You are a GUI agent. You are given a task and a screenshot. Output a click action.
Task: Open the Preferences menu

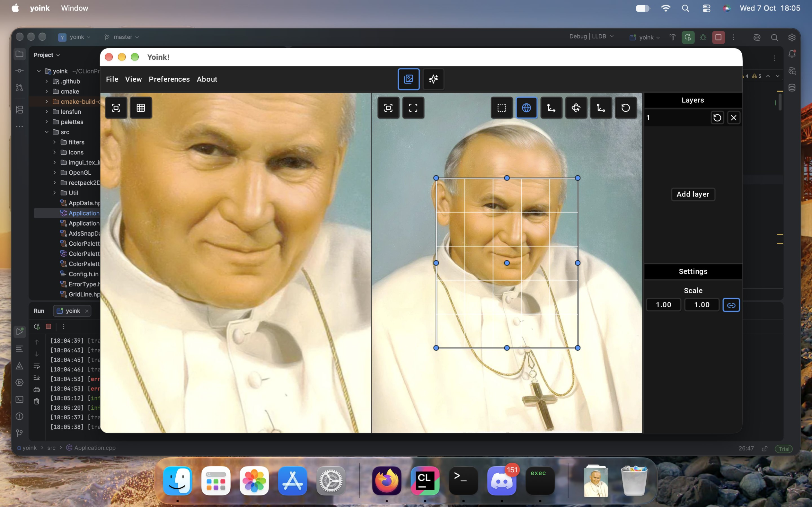coord(169,79)
